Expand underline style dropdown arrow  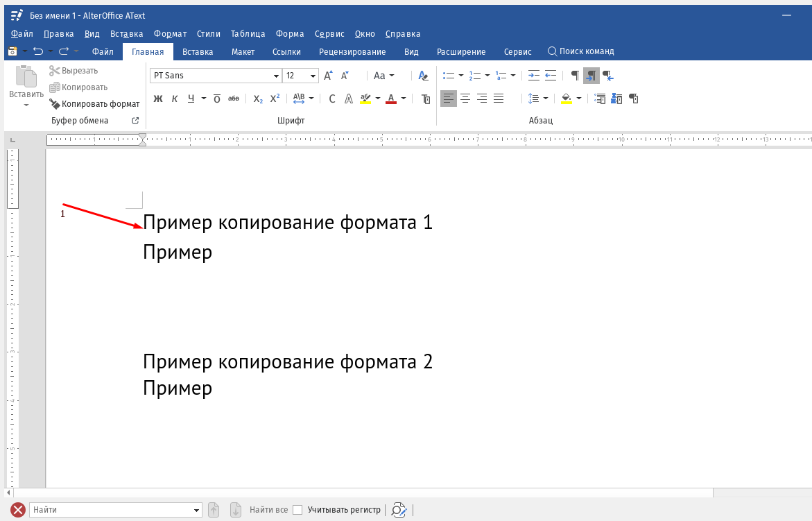pyautogui.click(x=203, y=99)
